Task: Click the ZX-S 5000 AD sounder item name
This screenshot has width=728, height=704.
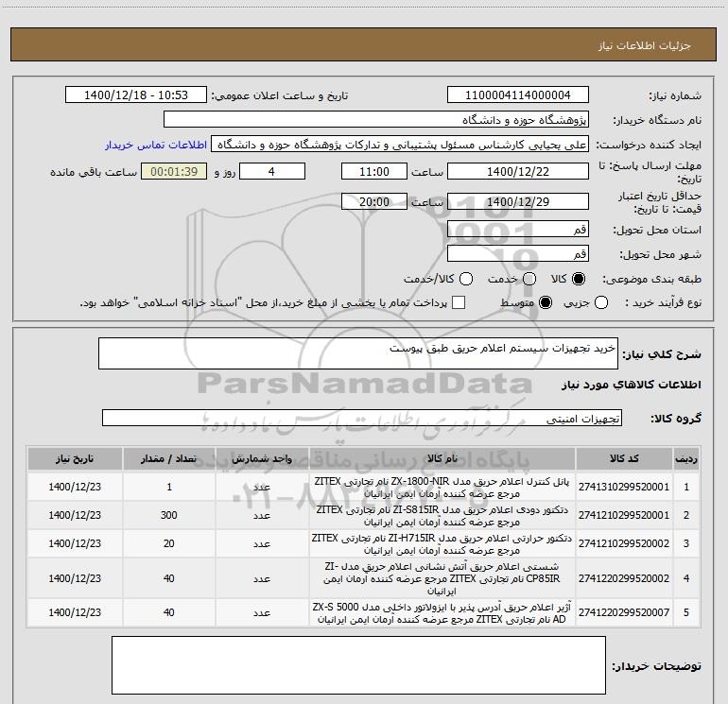Action: 442,613
